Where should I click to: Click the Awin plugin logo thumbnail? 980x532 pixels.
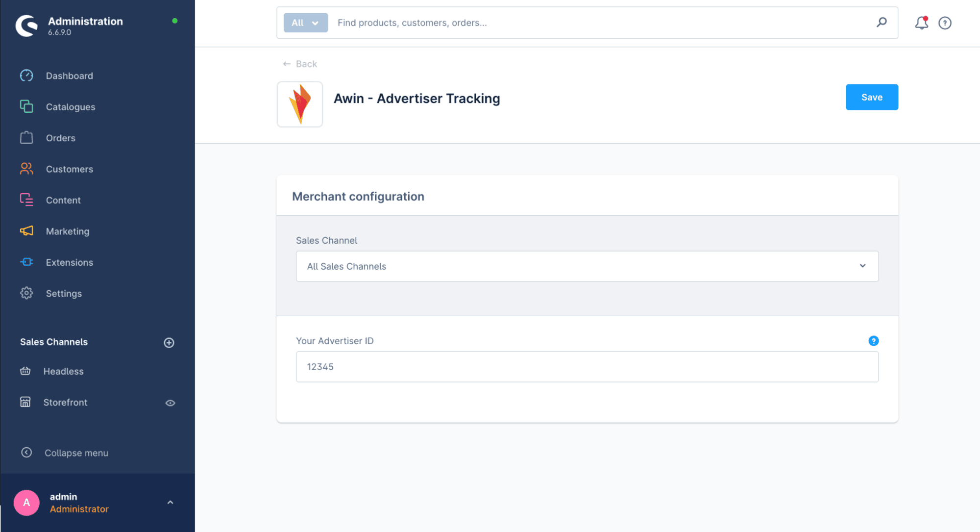pyautogui.click(x=300, y=104)
